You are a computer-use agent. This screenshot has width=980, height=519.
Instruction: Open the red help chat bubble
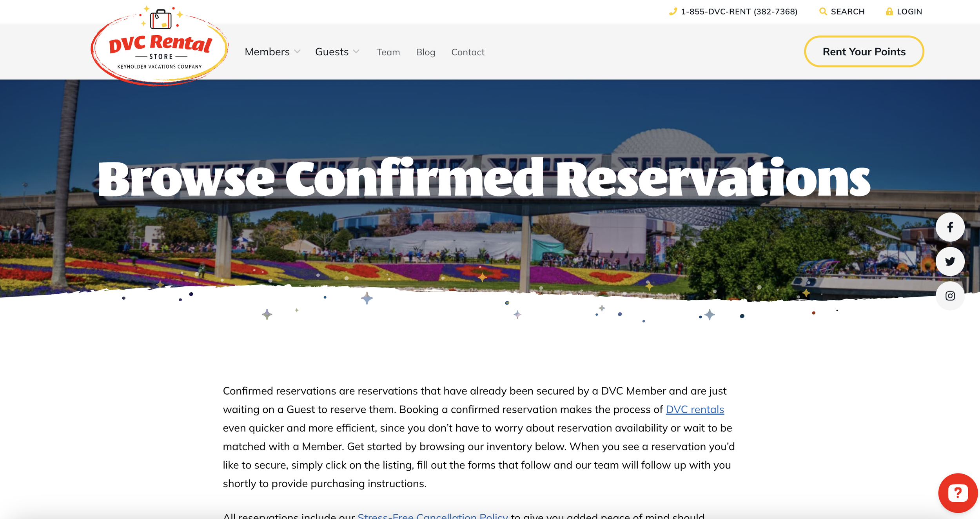pos(958,493)
